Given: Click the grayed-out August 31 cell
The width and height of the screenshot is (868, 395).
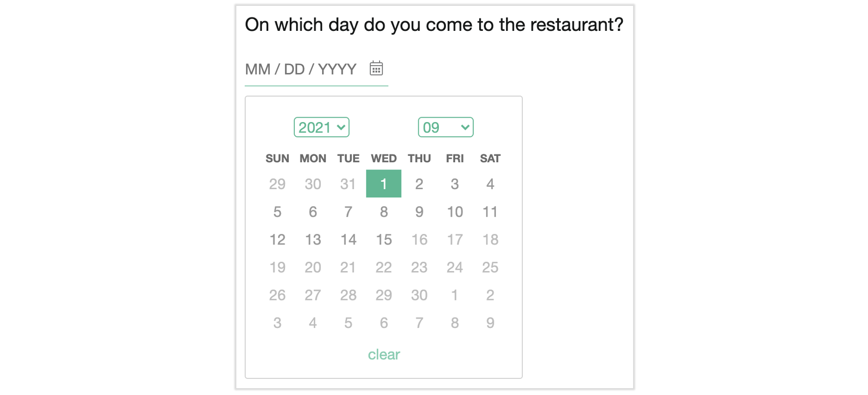Looking at the screenshot, I should pos(348,183).
